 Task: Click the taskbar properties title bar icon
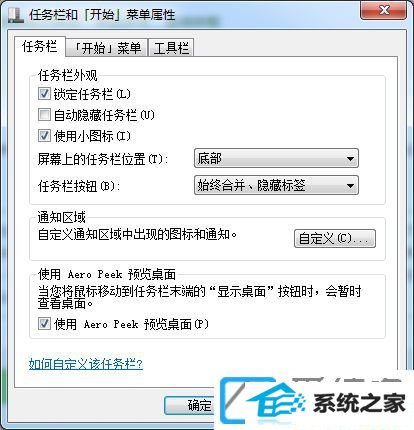16,15
